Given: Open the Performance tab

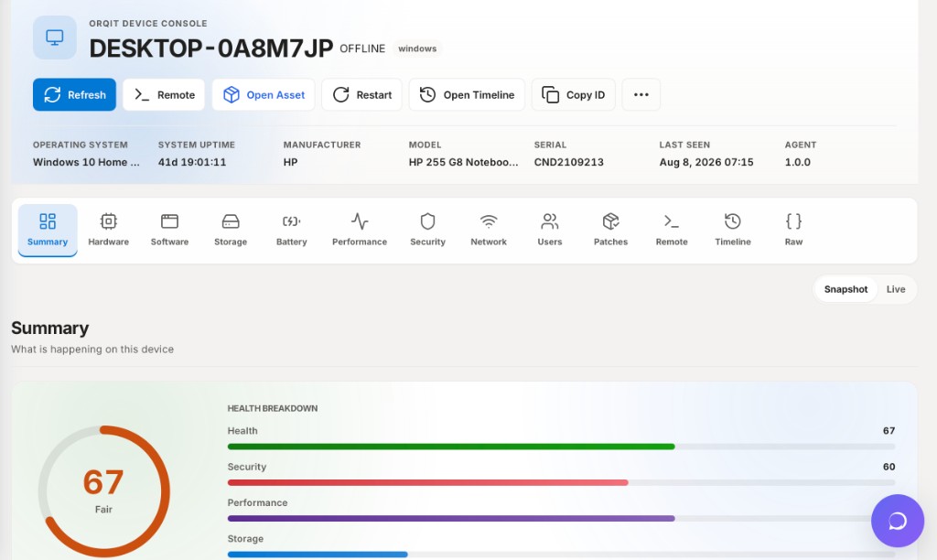Looking at the screenshot, I should tap(360, 230).
